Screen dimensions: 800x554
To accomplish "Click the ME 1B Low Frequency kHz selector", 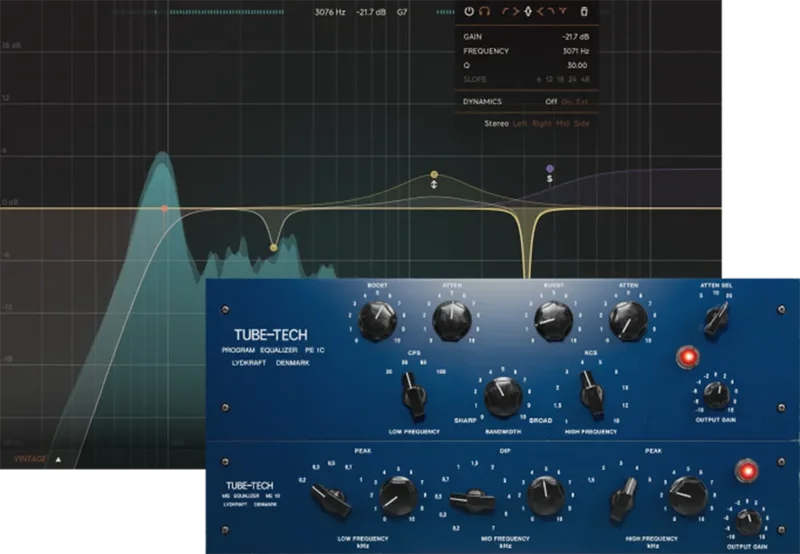I will click(331, 499).
